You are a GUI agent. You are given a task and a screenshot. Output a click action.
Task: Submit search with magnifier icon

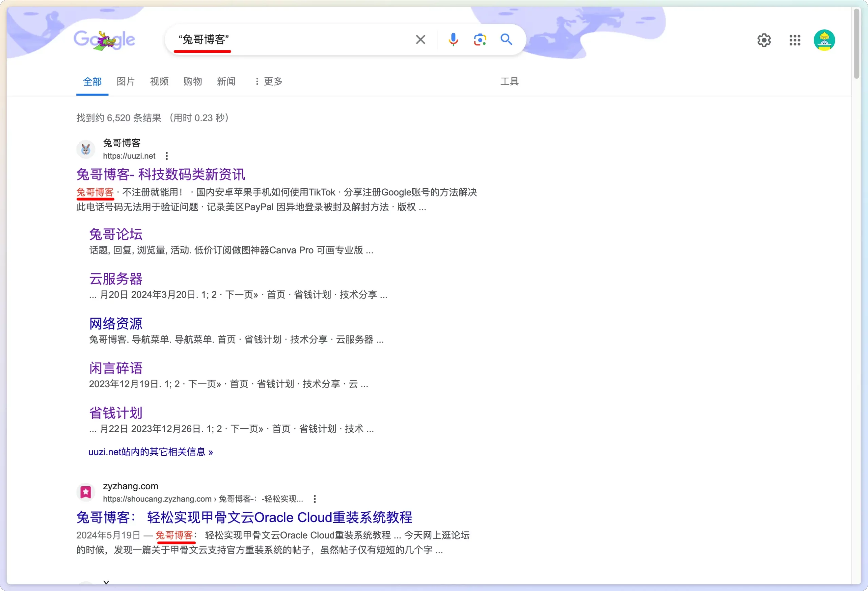pos(506,39)
